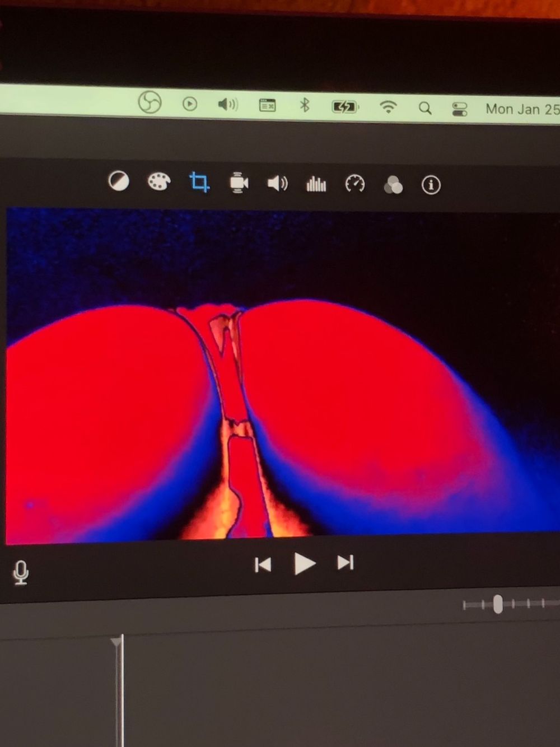Show Clip Information tool
560x747 pixels.
(431, 185)
